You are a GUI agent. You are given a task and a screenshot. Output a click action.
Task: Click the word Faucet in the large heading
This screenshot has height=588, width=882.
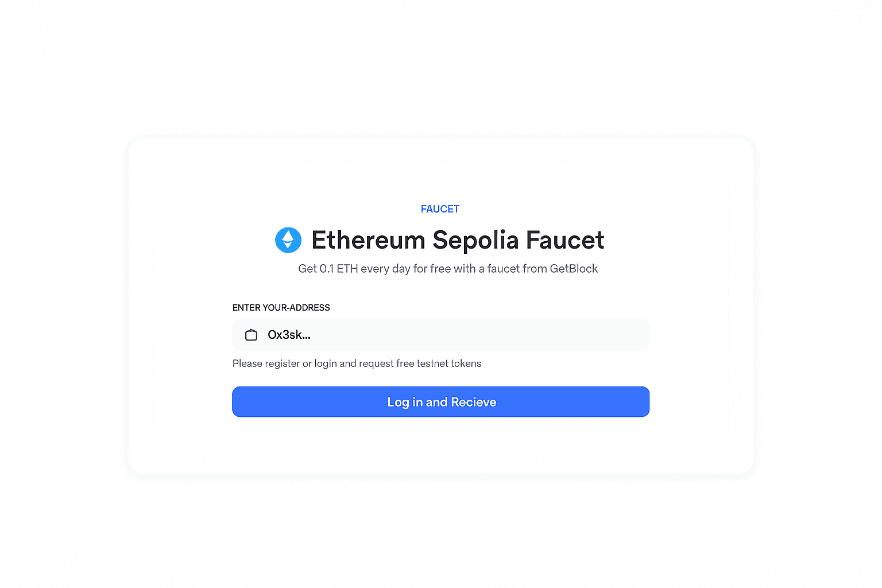[565, 240]
